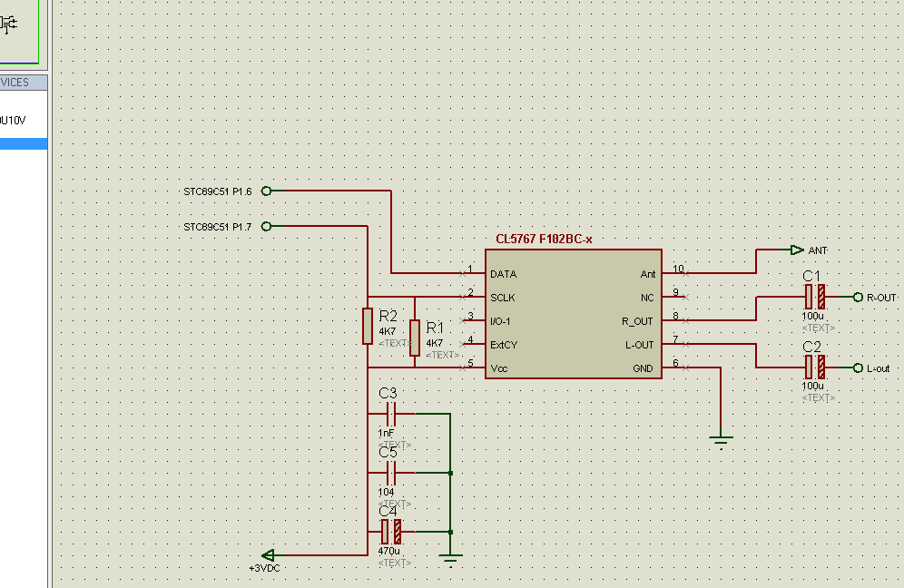This screenshot has width=904, height=588.
Task: Click the 100u value under C2
Action: [812, 386]
